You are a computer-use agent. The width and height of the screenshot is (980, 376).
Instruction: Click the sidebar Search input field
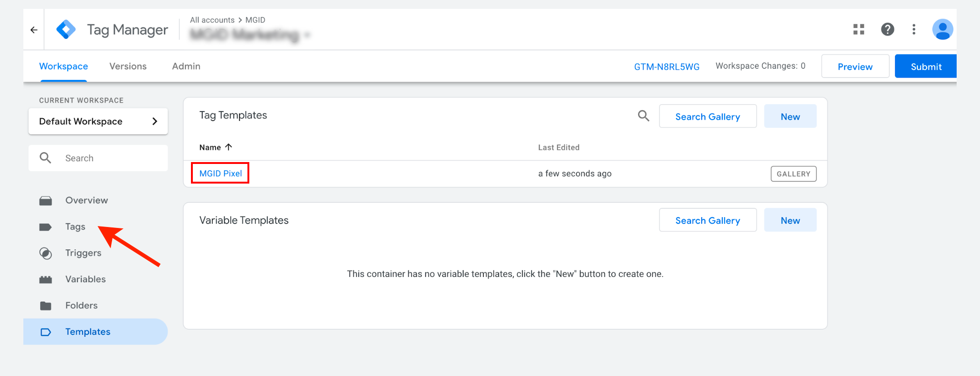(x=98, y=158)
